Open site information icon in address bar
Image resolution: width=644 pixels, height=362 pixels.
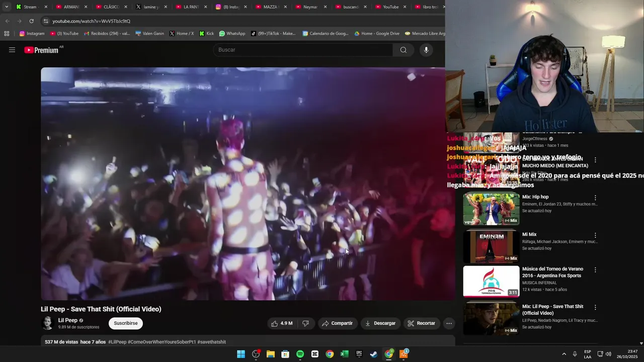46,21
